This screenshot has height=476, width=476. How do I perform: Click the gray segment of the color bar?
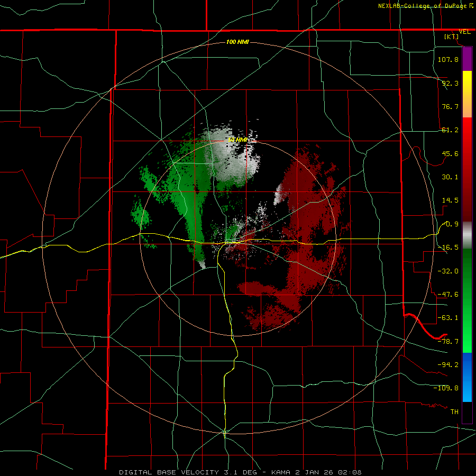467,235
